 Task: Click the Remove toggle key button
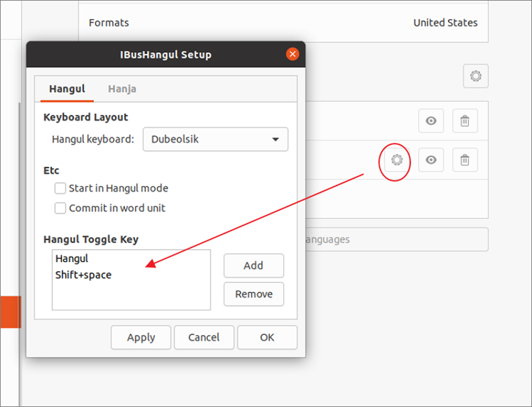click(254, 294)
